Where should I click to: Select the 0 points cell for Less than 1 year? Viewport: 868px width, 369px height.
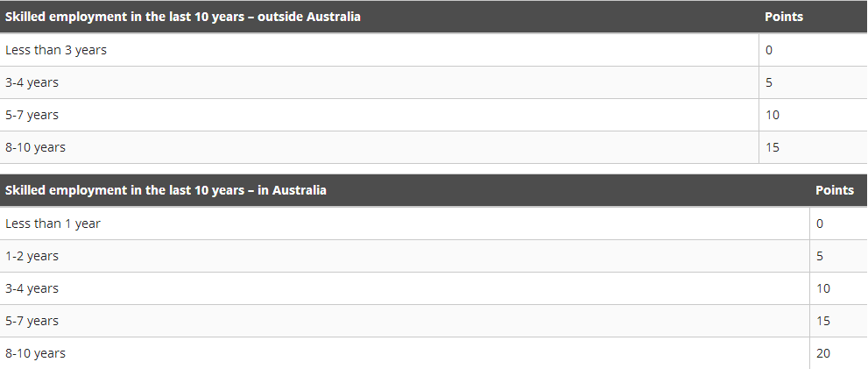tap(839, 224)
